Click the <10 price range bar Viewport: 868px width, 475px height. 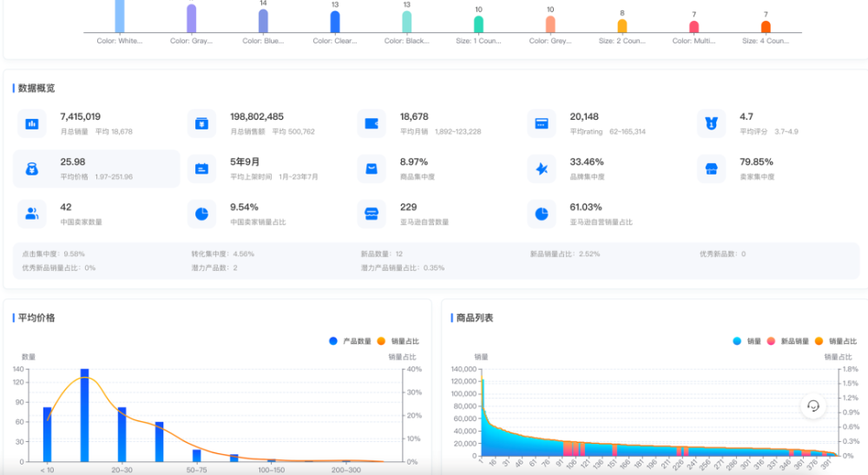(x=48, y=434)
